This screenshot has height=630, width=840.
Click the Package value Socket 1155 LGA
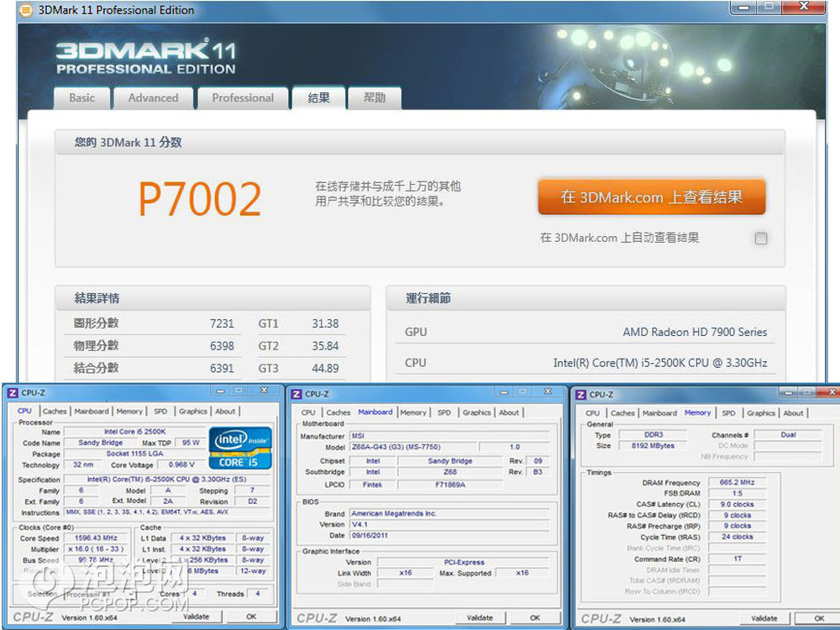click(x=134, y=454)
